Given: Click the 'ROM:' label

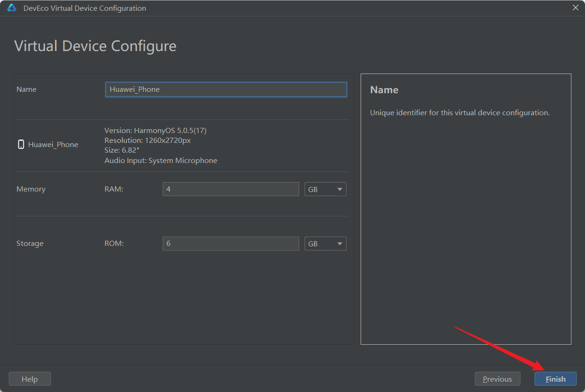Looking at the screenshot, I should 114,244.
